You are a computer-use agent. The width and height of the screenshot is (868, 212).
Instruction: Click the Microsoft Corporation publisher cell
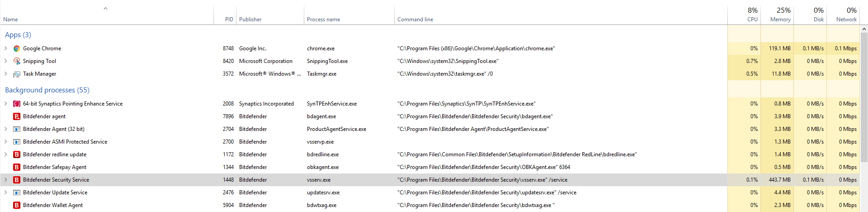point(266,61)
